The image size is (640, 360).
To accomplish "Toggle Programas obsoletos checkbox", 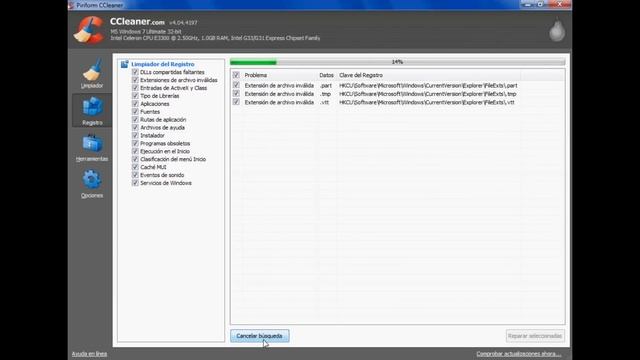I will 135,143.
